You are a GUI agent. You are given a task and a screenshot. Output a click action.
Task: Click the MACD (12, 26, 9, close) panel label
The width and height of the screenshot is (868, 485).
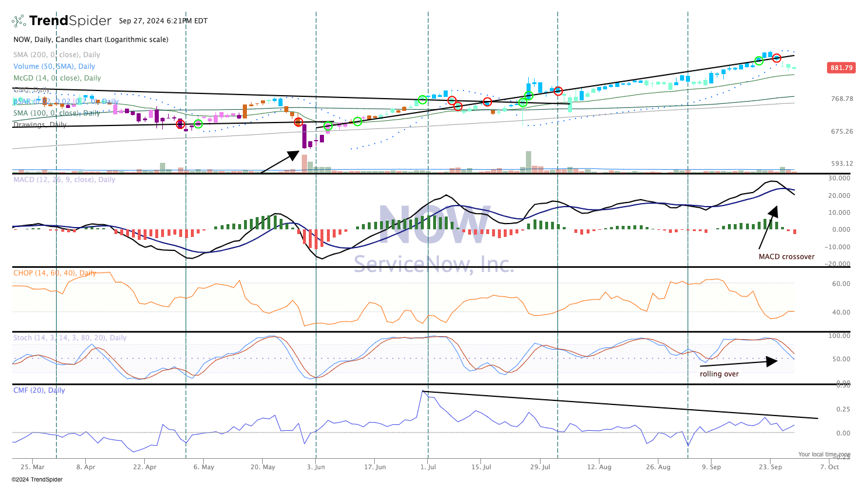[64, 180]
